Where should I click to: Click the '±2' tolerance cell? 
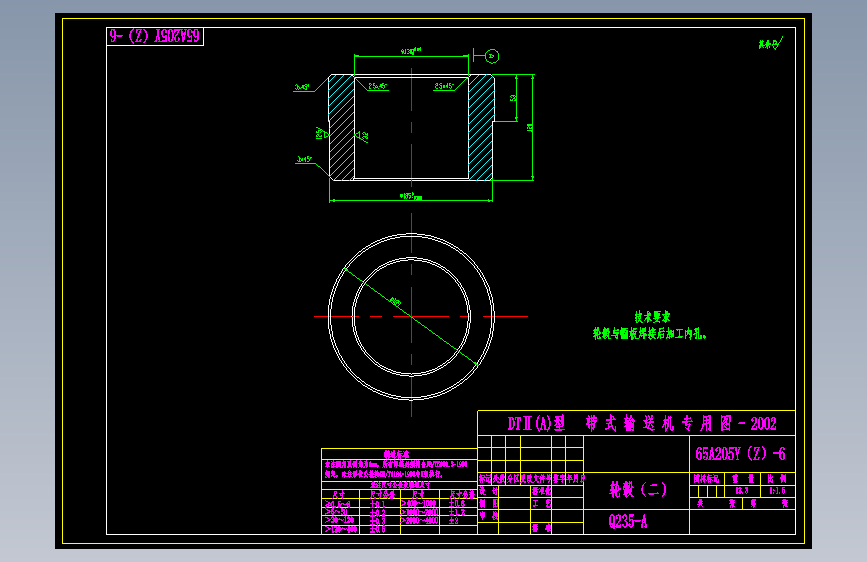click(458, 521)
